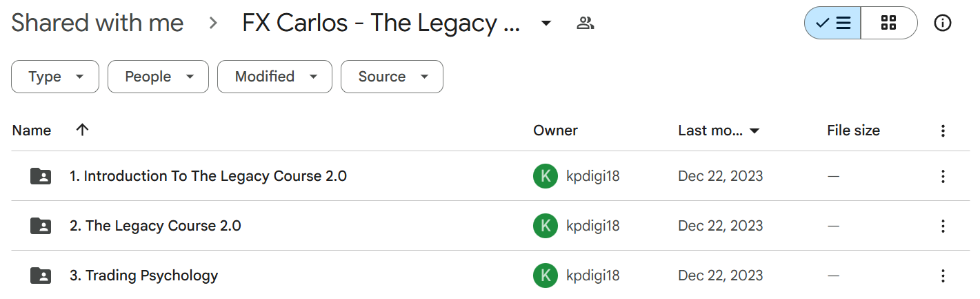The image size is (980, 299).
Task: Click the shared folder icon for Trading Psychology
Action: click(x=41, y=276)
